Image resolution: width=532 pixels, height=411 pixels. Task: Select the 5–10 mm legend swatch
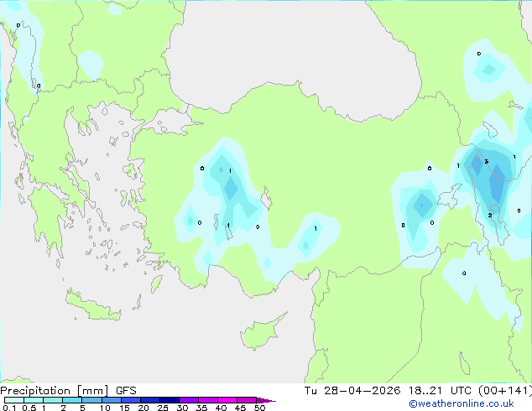[91, 400]
